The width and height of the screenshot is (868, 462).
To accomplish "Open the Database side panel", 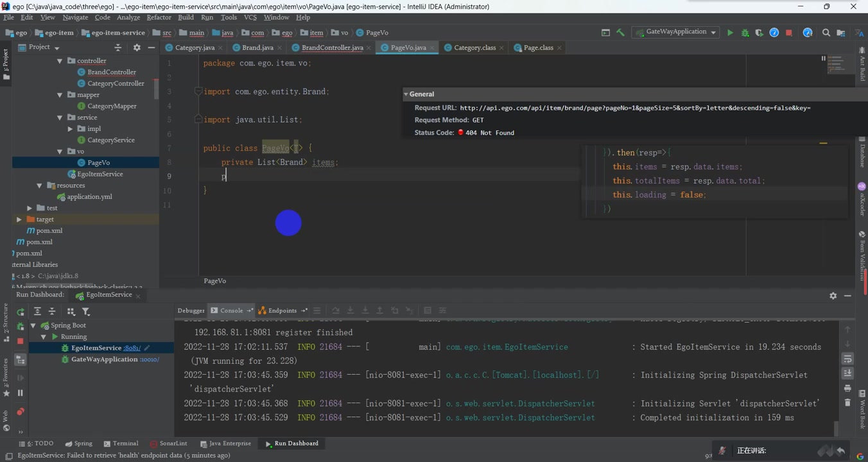I will point(862,151).
